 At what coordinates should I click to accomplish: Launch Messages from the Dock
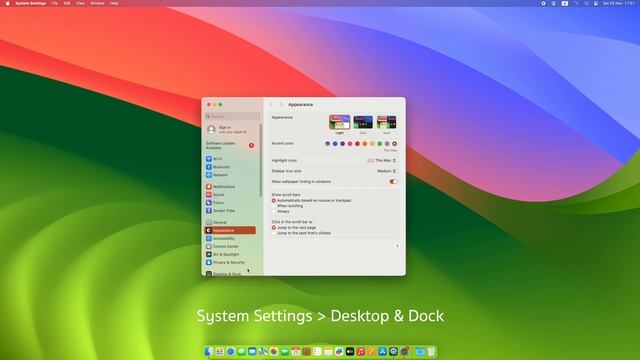pos(241,351)
